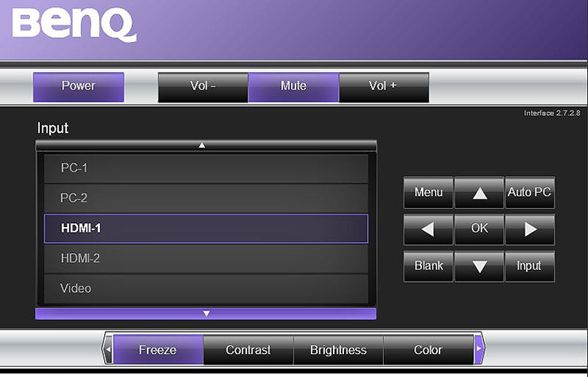The image size is (588, 377).
Task: Increase volume with Vol + button
Action: click(x=383, y=87)
